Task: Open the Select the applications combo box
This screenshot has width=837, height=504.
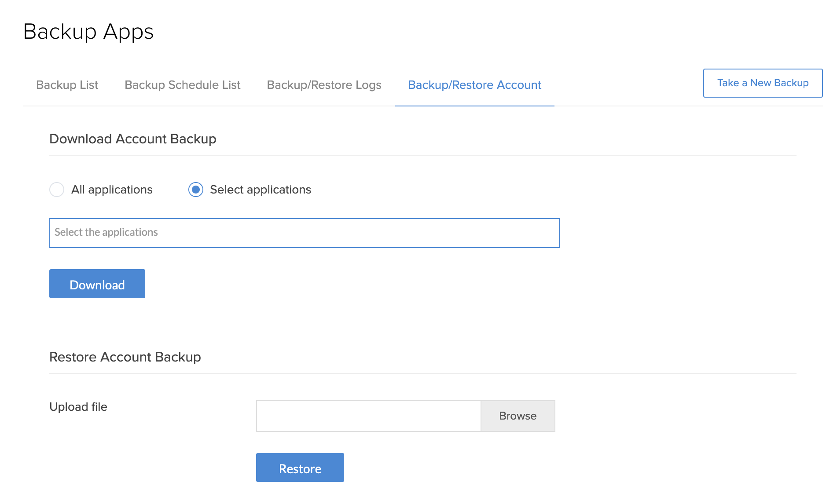Action: [304, 233]
